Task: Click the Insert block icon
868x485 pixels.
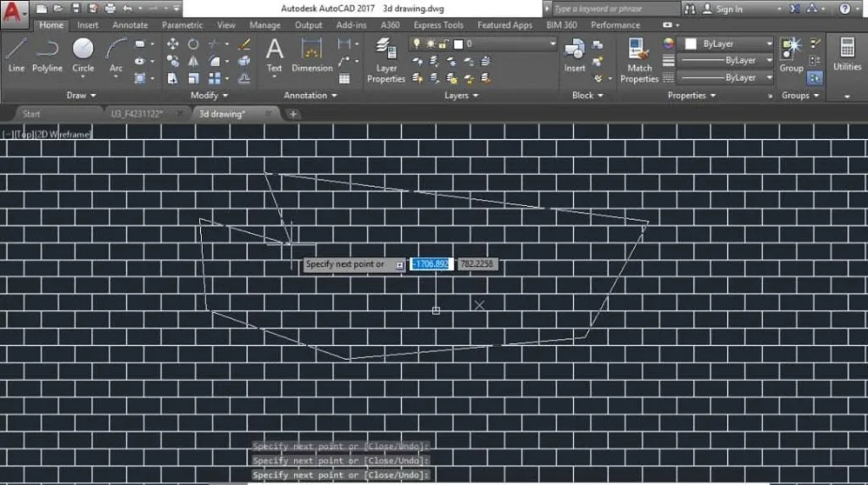Action: pos(575,55)
